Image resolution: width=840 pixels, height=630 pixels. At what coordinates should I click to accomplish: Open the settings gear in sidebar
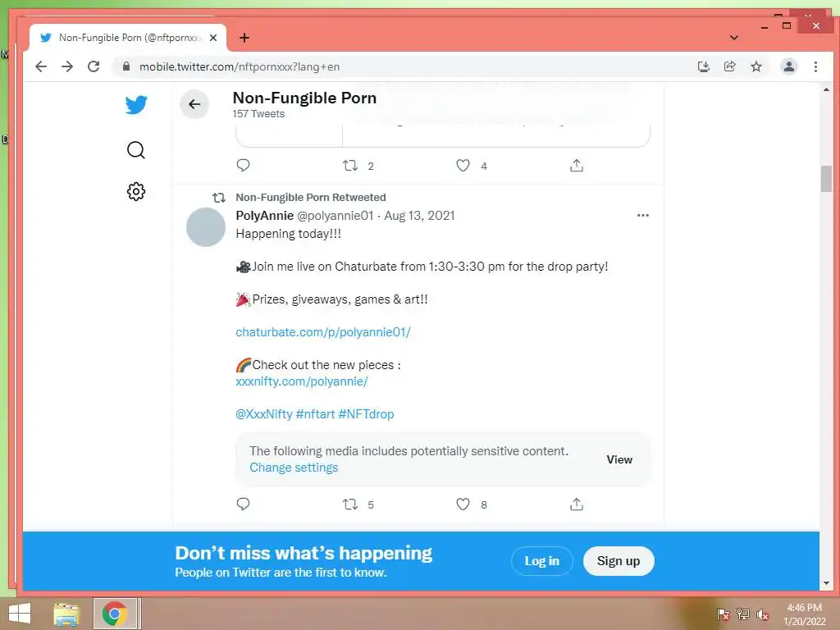pyautogui.click(x=136, y=191)
